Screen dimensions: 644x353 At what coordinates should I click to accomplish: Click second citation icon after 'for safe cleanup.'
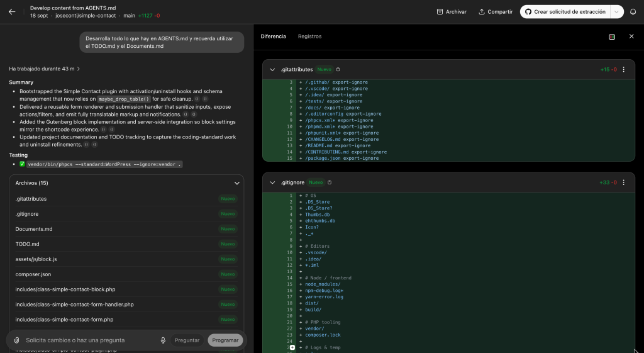[206, 99]
